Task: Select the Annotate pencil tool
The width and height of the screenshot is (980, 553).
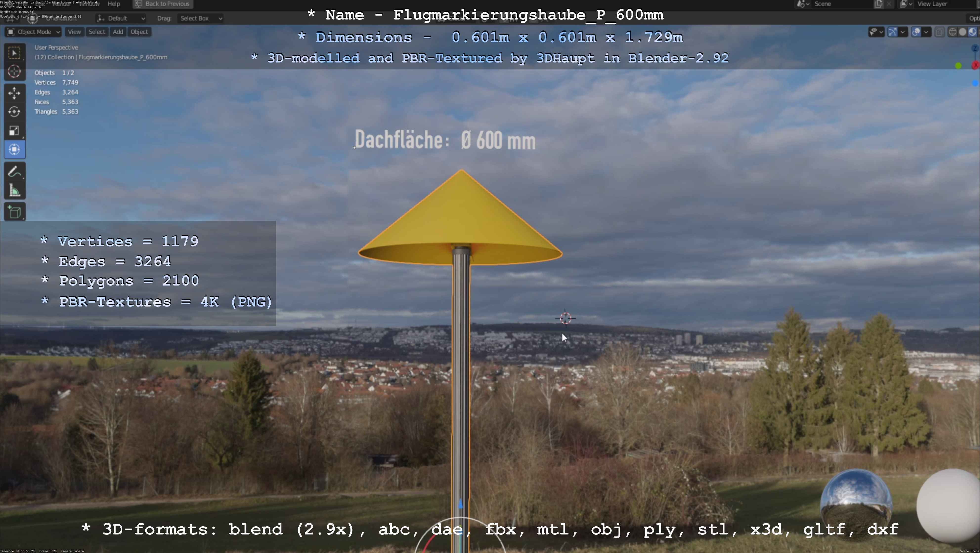Action: pos(14,171)
